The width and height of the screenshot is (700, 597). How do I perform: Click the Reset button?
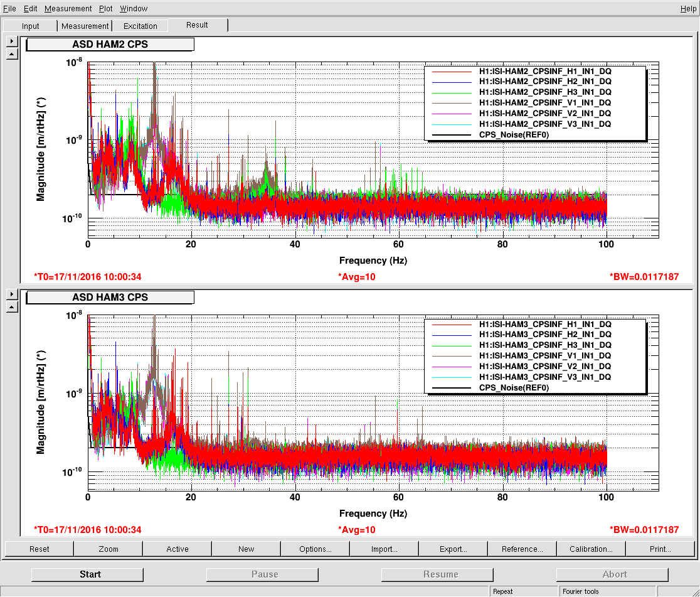[x=40, y=549]
